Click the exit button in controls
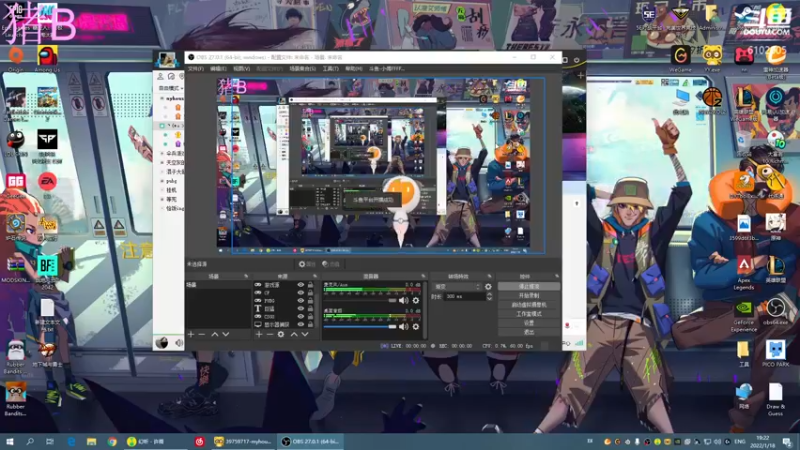 pyautogui.click(x=529, y=332)
